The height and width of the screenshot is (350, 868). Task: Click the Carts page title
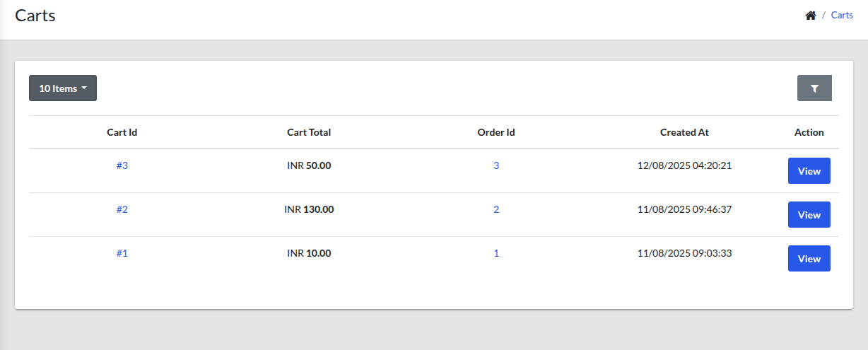coord(35,16)
